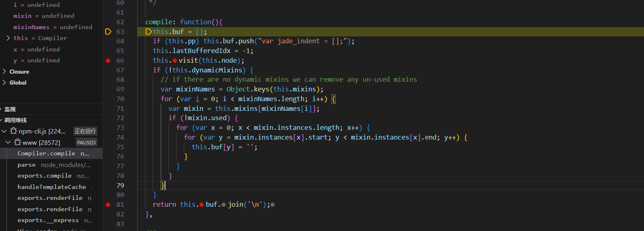Click the inline breakpoint dot before visit on line 66

click(174, 61)
